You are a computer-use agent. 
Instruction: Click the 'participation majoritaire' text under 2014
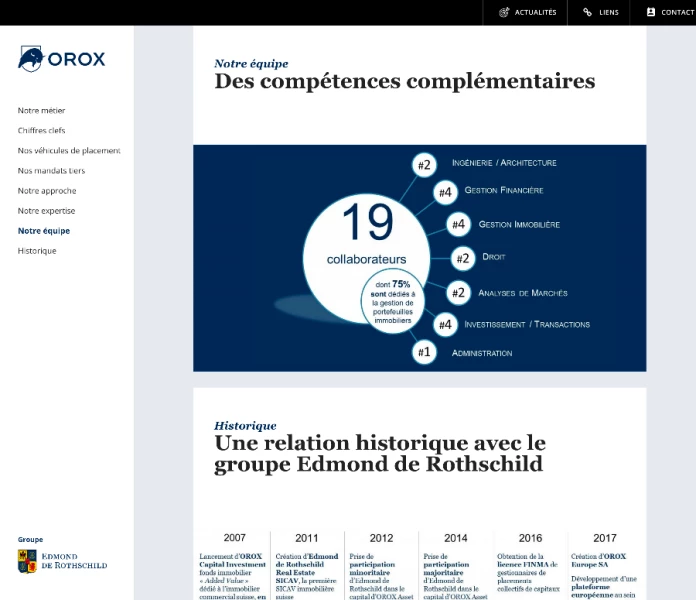pos(446,568)
